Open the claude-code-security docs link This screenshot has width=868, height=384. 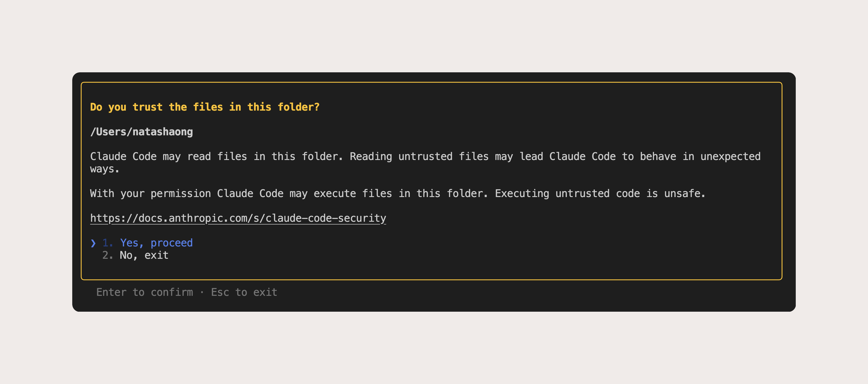click(x=238, y=218)
